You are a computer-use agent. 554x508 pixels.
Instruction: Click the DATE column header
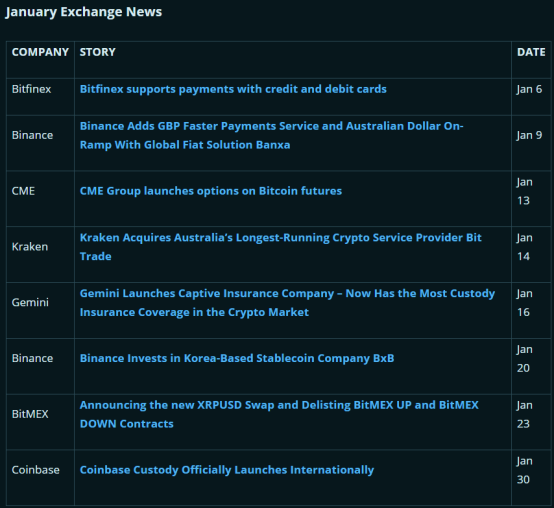coord(531,52)
